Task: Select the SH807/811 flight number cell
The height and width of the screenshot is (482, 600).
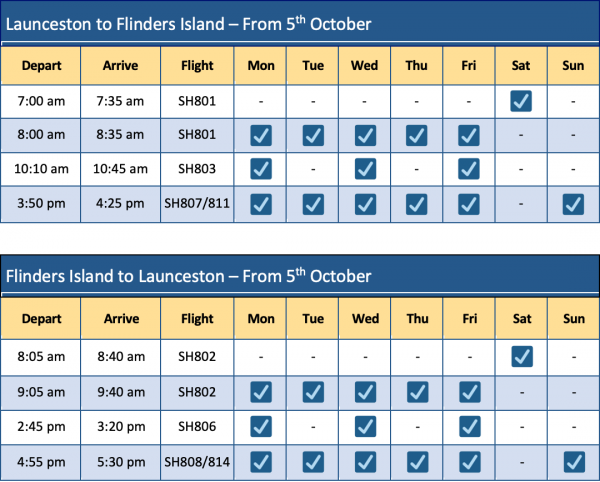Action: (198, 204)
